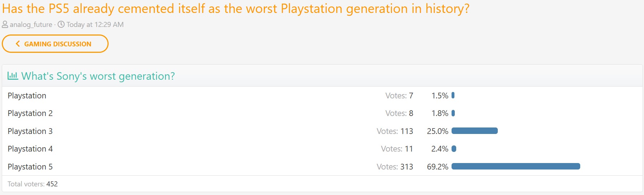Click the 'Total voters: 452' text
The height and width of the screenshot is (195, 644).
pyautogui.click(x=33, y=184)
